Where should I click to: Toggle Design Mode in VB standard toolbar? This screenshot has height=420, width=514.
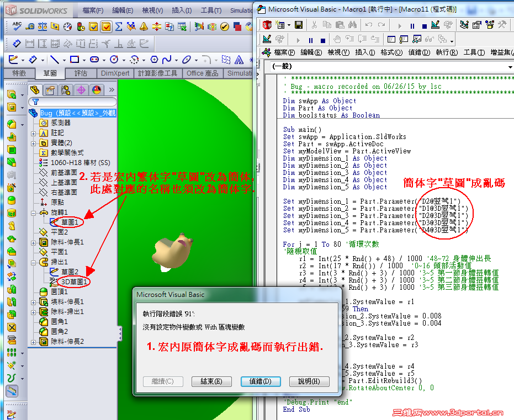tap(435, 25)
